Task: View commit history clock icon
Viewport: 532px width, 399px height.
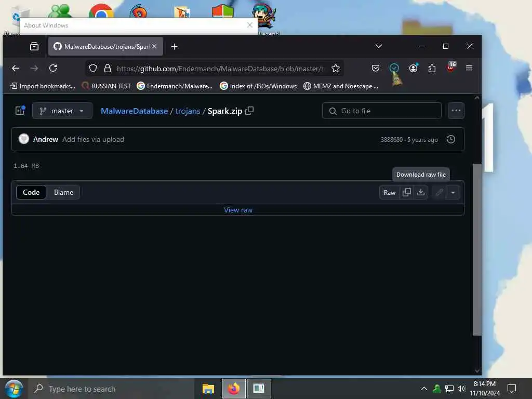Action: [451, 139]
